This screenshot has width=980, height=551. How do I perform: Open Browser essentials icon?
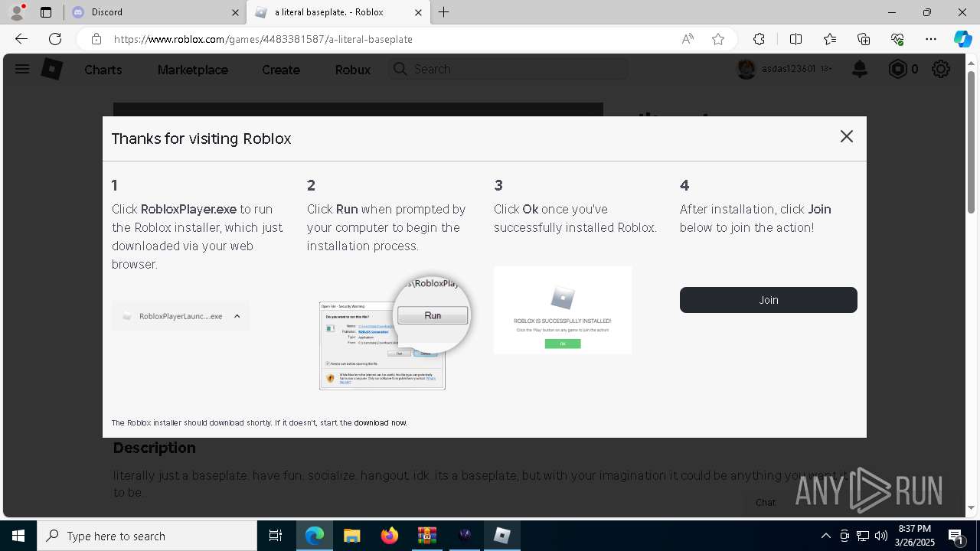point(897,39)
